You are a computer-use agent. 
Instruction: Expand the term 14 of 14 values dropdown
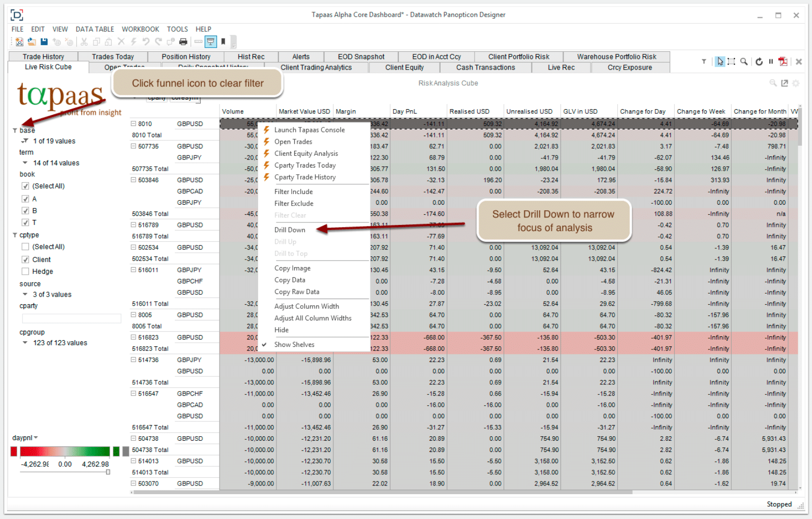25,163
